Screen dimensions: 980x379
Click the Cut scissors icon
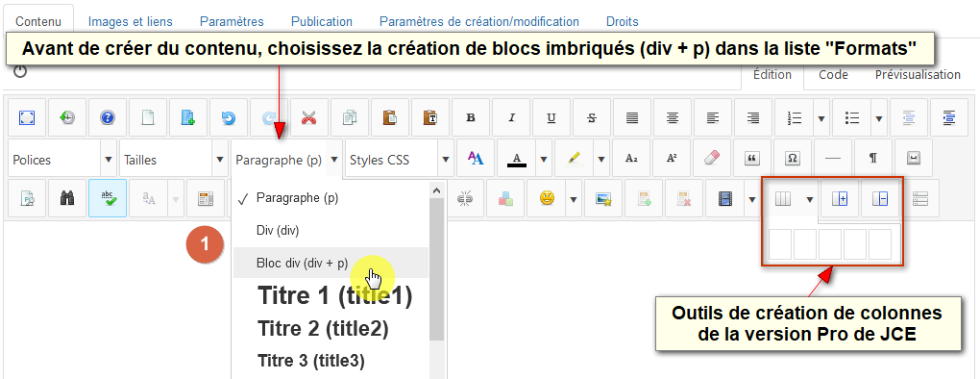coord(309,117)
